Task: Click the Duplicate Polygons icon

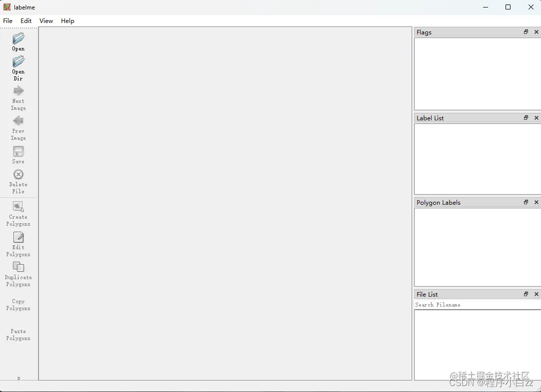Action: point(18,267)
